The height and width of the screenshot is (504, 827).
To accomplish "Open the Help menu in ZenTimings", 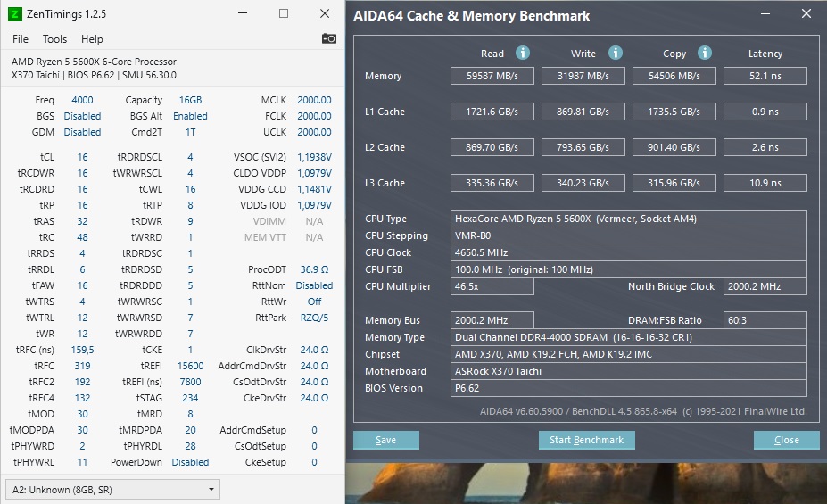I will (x=92, y=39).
